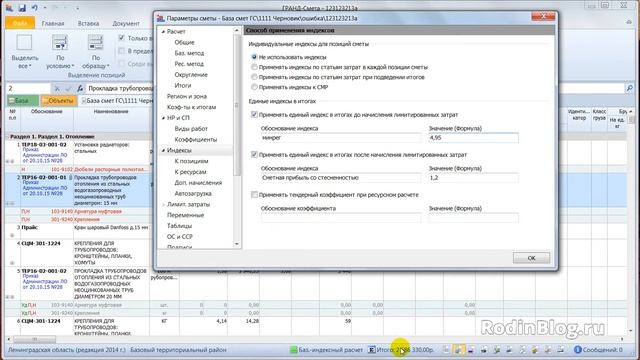Enable тендерный коэффициент при ресурсном расчете

254,195
